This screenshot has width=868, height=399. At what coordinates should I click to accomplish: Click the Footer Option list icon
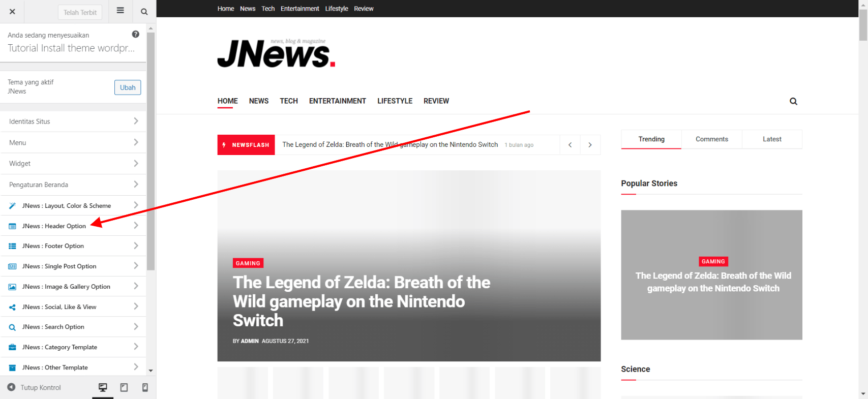coord(12,246)
